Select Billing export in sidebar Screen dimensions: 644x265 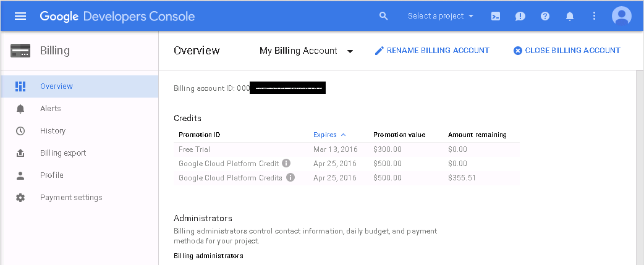click(62, 153)
